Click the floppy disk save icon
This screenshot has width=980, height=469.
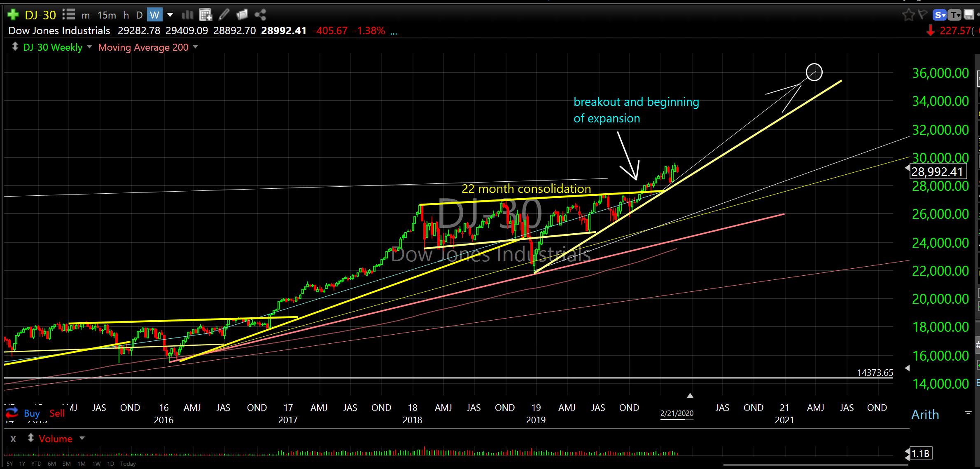968,15
